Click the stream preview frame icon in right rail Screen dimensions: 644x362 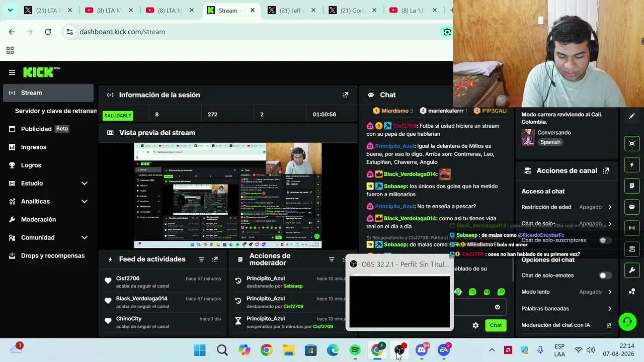click(x=632, y=144)
